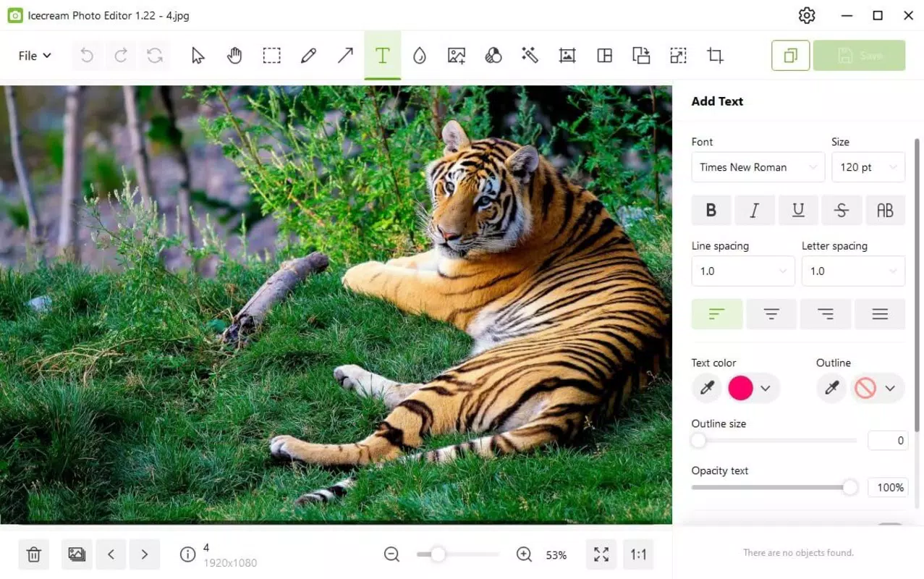This screenshot has width=924, height=579.
Task: Select the Arrow shape tool
Action: coord(345,56)
